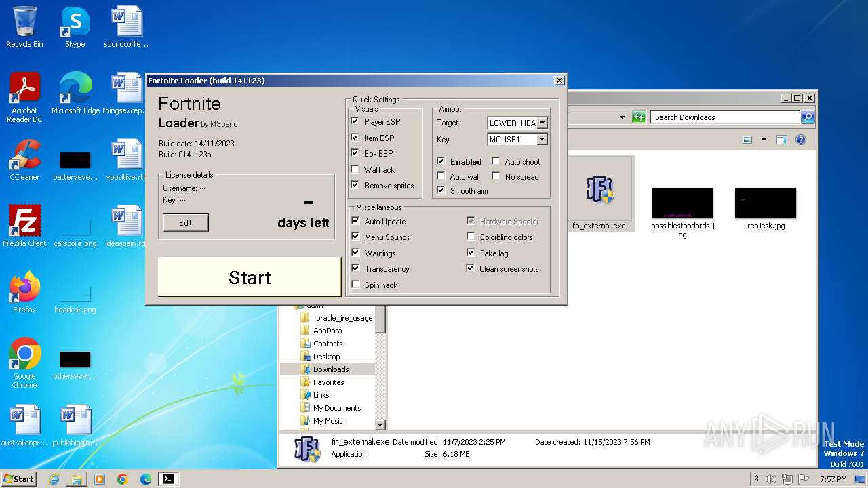Click the Search Downloads input field
Image resolution: width=868 pixels, height=488 pixels.
pos(725,117)
